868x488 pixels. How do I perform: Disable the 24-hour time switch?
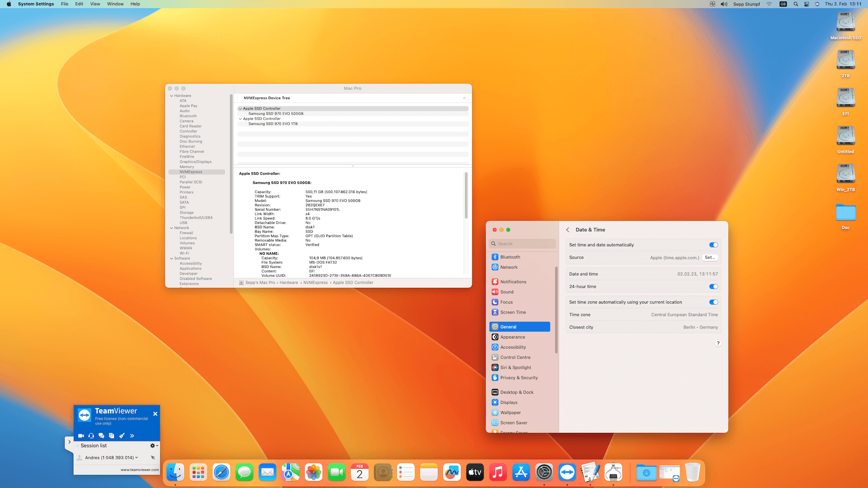(713, 286)
